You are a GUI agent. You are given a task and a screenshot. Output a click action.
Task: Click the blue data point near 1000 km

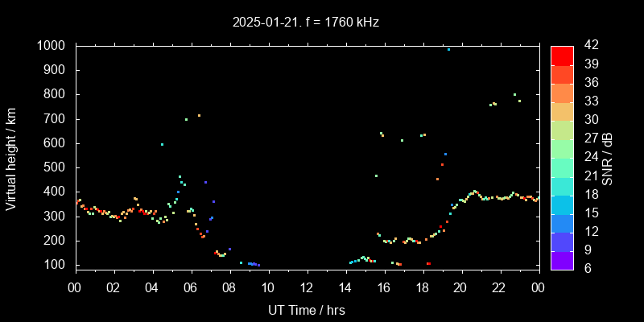pyautogui.click(x=448, y=49)
